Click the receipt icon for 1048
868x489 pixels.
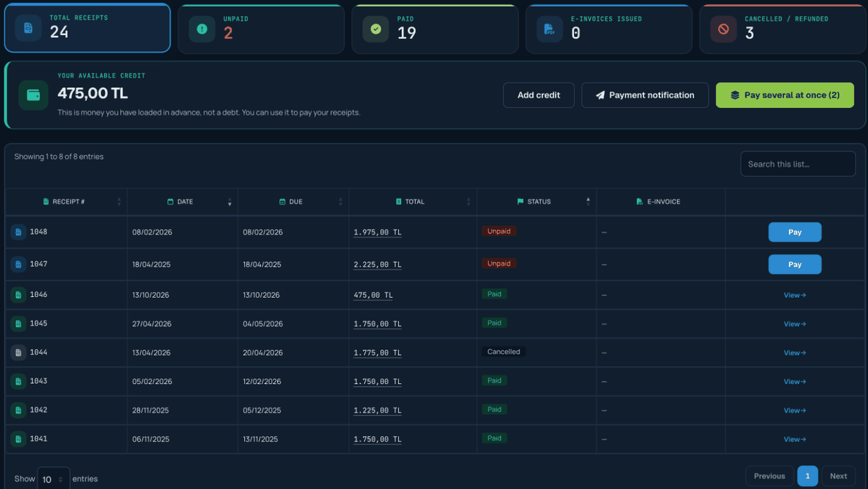(x=18, y=232)
